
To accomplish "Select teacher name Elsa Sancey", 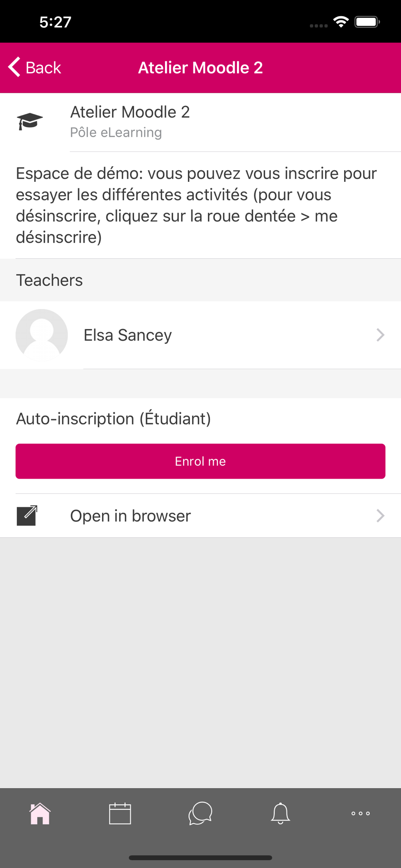I will pos(128,335).
